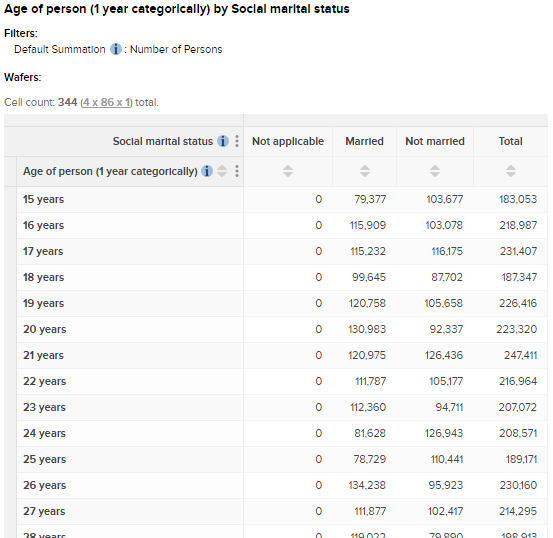553x538 pixels.
Task: Click the 27 years row label
Action: point(44,511)
